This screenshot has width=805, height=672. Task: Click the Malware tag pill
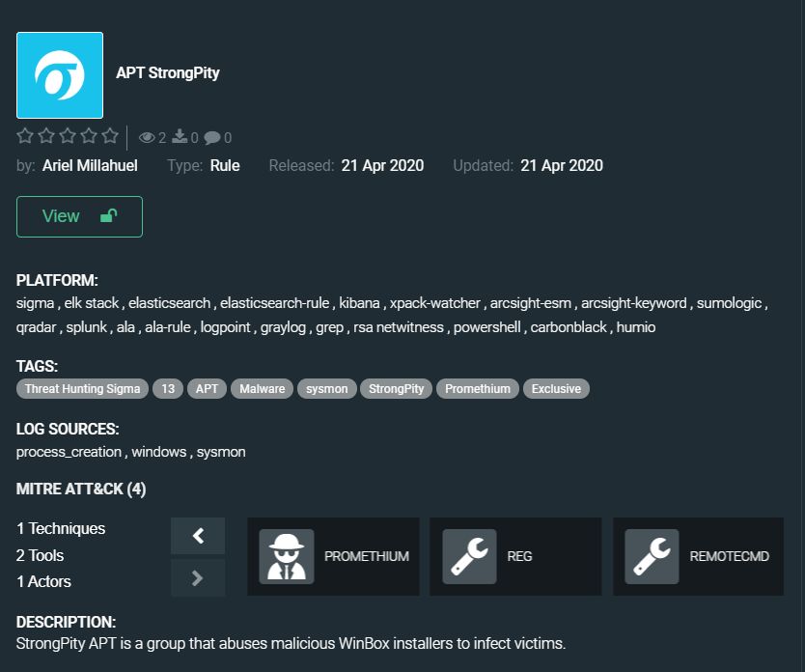click(262, 388)
